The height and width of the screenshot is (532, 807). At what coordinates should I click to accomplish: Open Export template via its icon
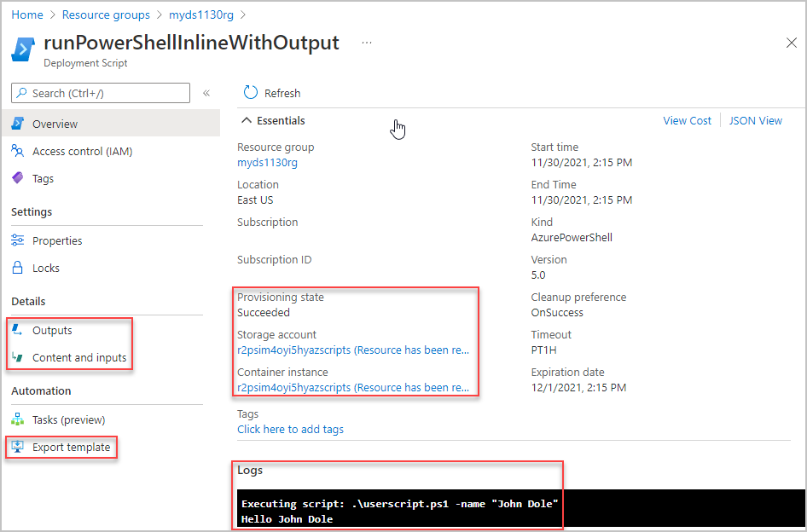18,447
